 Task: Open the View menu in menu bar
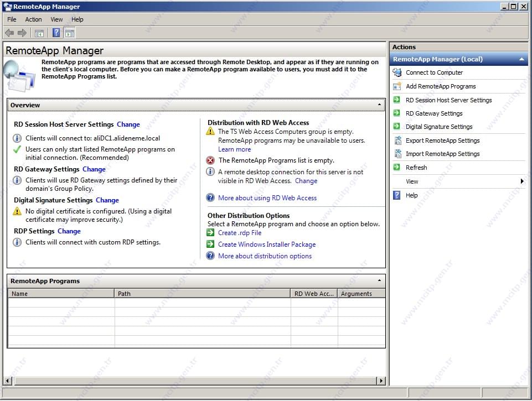click(x=56, y=20)
